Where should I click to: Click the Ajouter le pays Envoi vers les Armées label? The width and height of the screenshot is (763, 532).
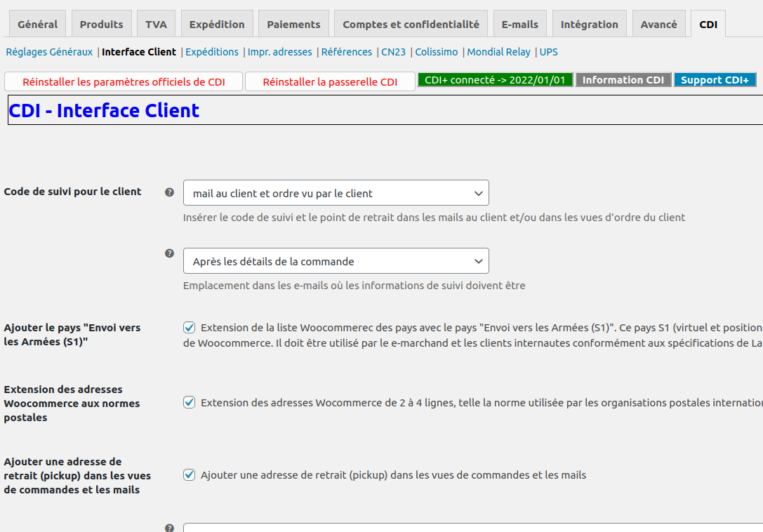(72, 335)
